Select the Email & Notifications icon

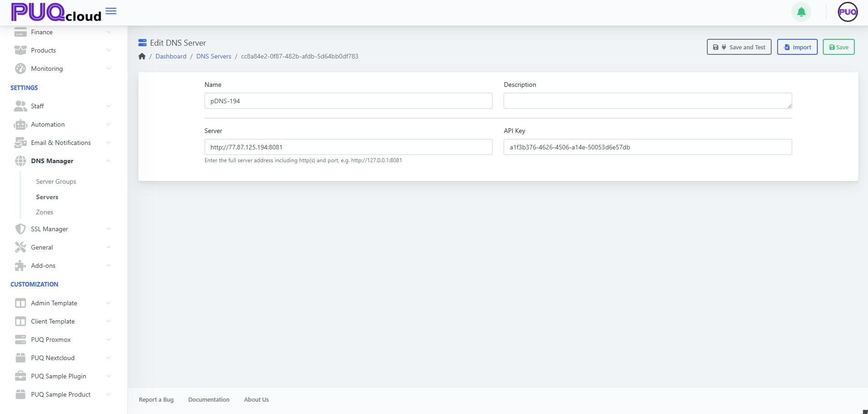[x=20, y=143]
